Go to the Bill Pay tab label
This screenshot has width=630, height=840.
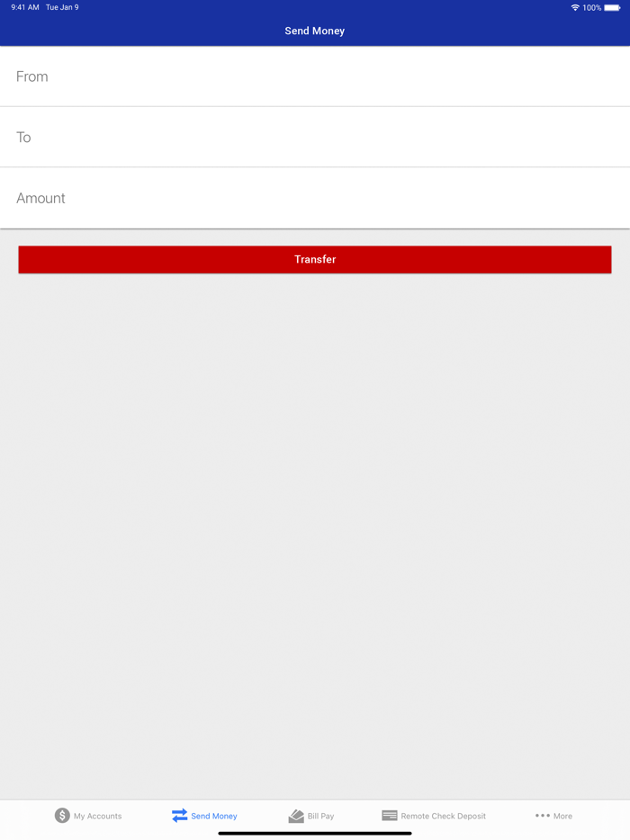[320, 816]
